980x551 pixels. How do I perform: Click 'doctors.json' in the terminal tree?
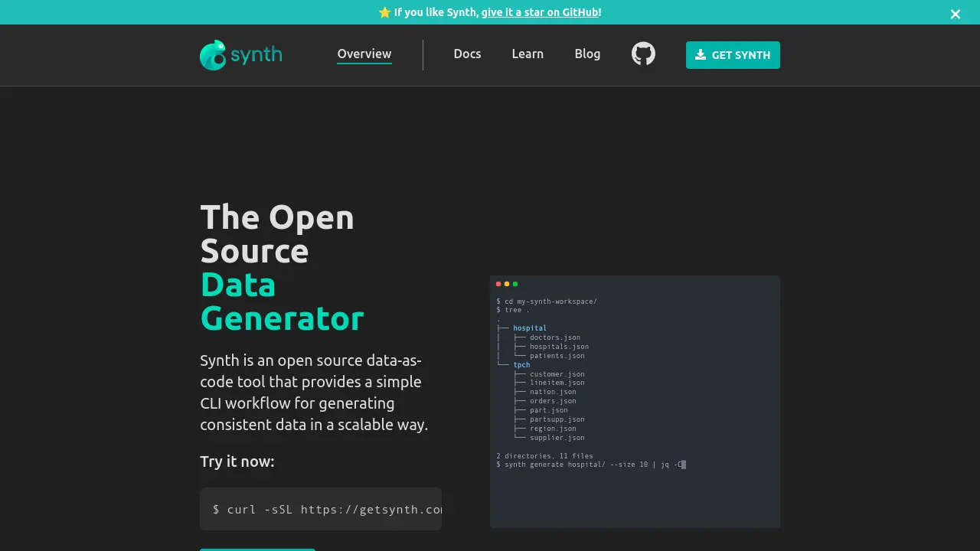tap(555, 337)
